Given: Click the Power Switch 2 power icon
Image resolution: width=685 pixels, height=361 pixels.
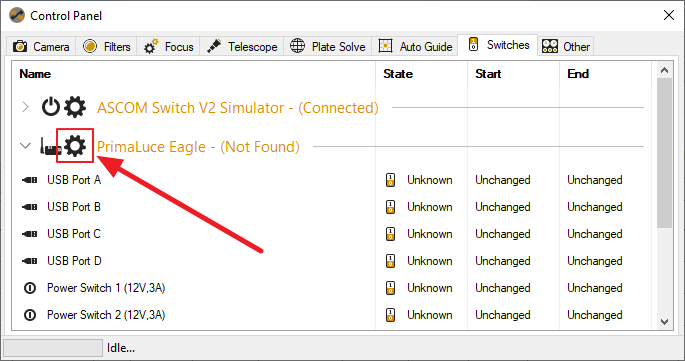Looking at the screenshot, I should (x=30, y=315).
